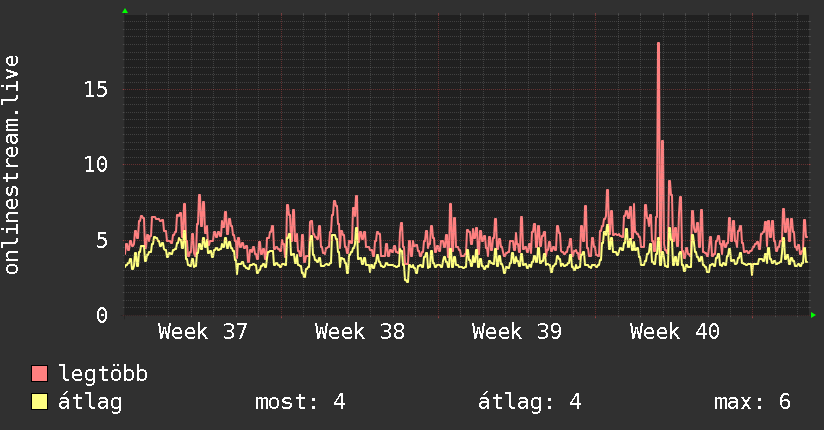The height and width of the screenshot is (430, 824).
Task: Click the Week 40 axis label
Action: [x=675, y=332]
